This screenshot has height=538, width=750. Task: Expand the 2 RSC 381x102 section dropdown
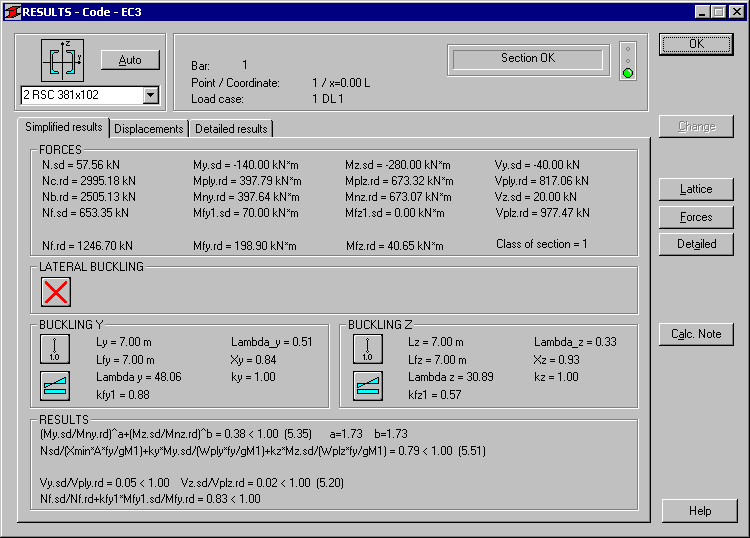point(150,95)
